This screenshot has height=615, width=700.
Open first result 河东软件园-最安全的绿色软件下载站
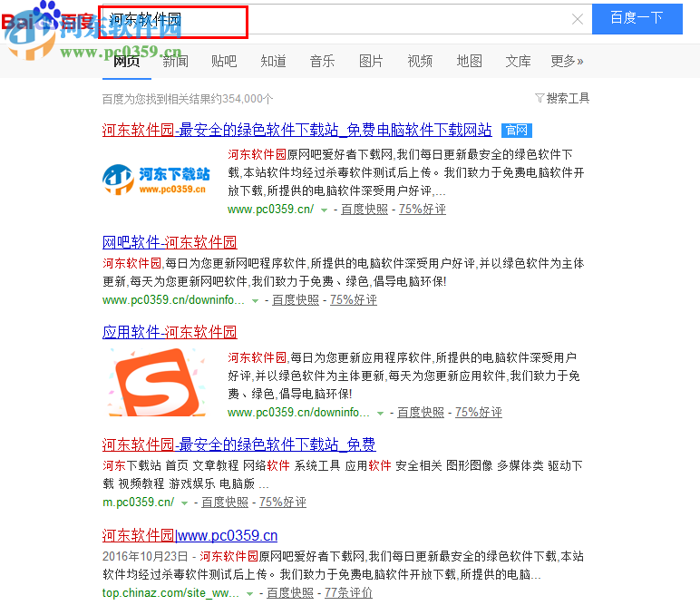pyautogui.click(x=297, y=130)
